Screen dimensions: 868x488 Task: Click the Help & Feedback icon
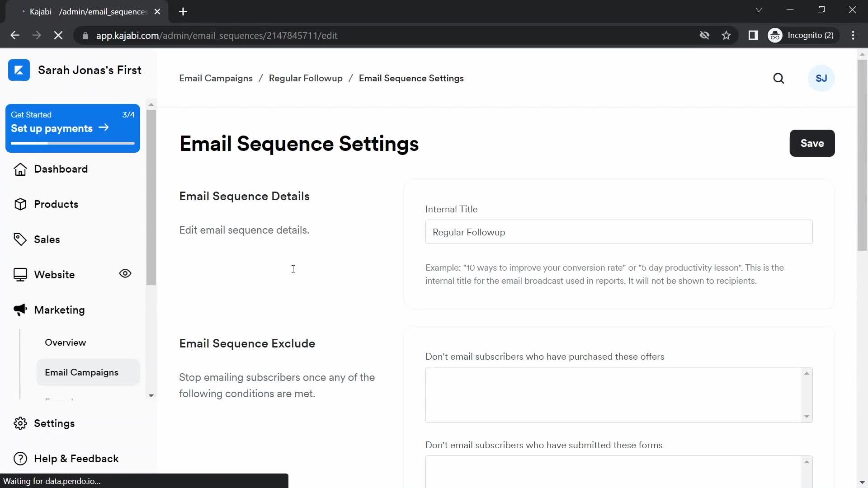[x=20, y=459]
